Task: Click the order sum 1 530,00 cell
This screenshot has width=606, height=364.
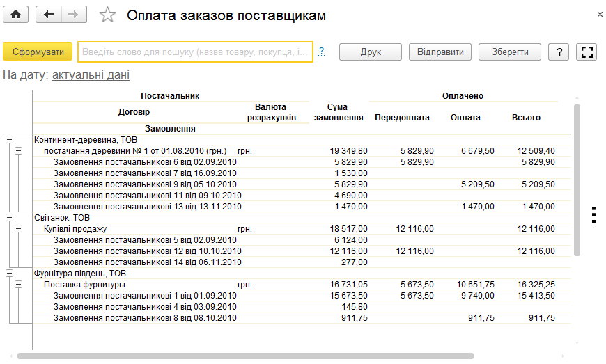Action: 351,173
